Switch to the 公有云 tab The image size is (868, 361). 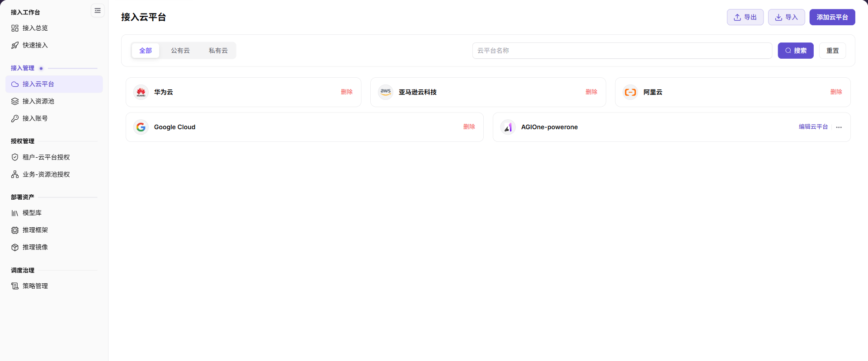click(x=180, y=51)
